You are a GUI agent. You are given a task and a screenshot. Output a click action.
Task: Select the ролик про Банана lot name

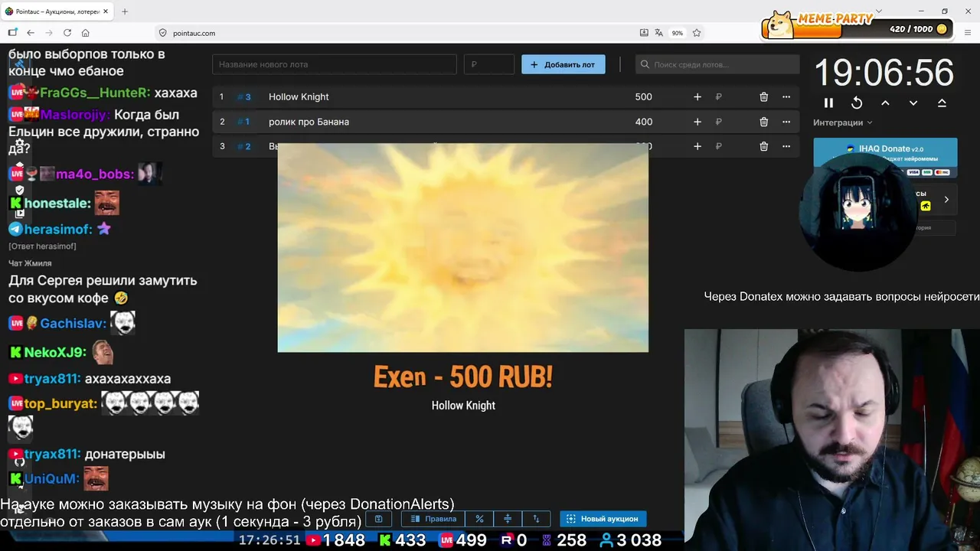[x=309, y=122]
